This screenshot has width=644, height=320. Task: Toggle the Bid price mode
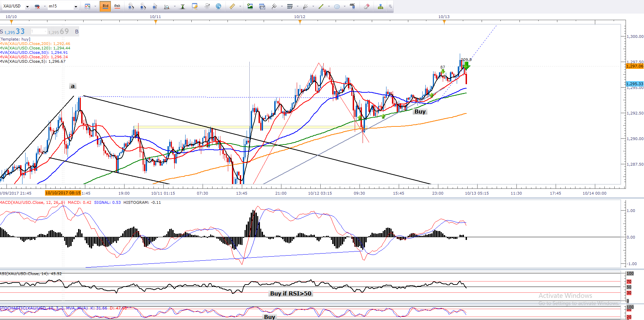105,6
